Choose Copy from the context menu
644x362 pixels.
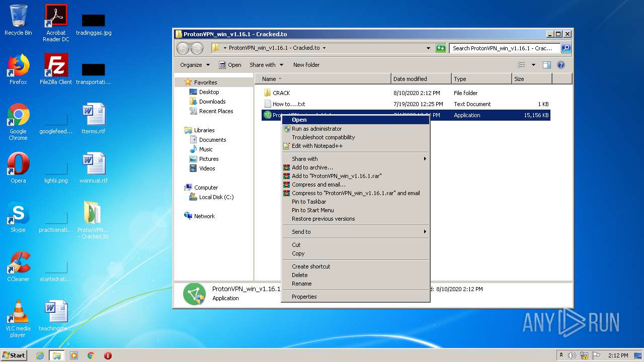[x=355, y=253]
